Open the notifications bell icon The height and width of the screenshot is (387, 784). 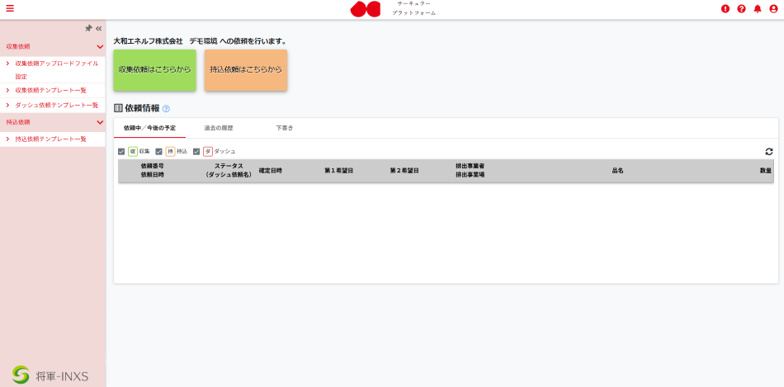[758, 8]
